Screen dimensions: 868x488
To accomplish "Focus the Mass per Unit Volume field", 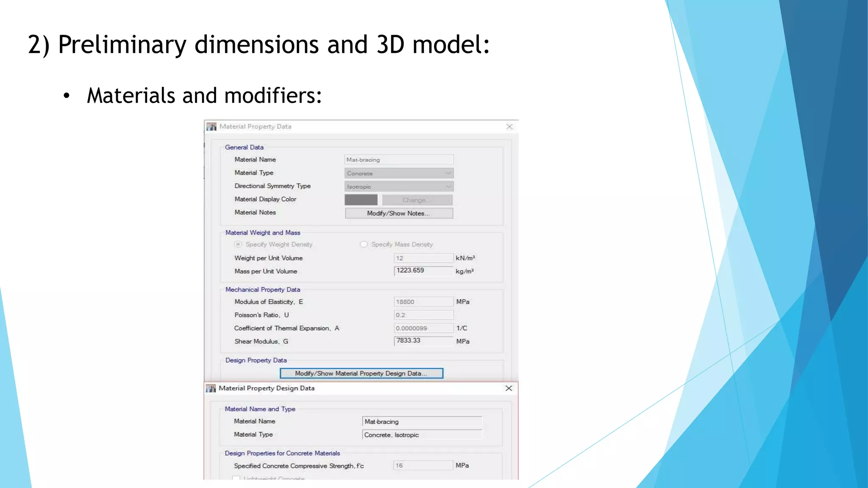I will tap(423, 271).
